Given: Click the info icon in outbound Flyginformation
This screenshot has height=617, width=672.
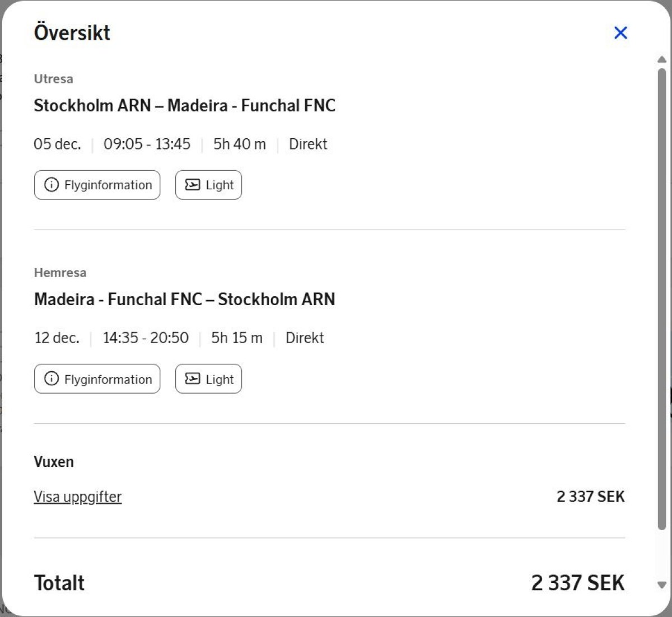Looking at the screenshot, I should 51,185.
